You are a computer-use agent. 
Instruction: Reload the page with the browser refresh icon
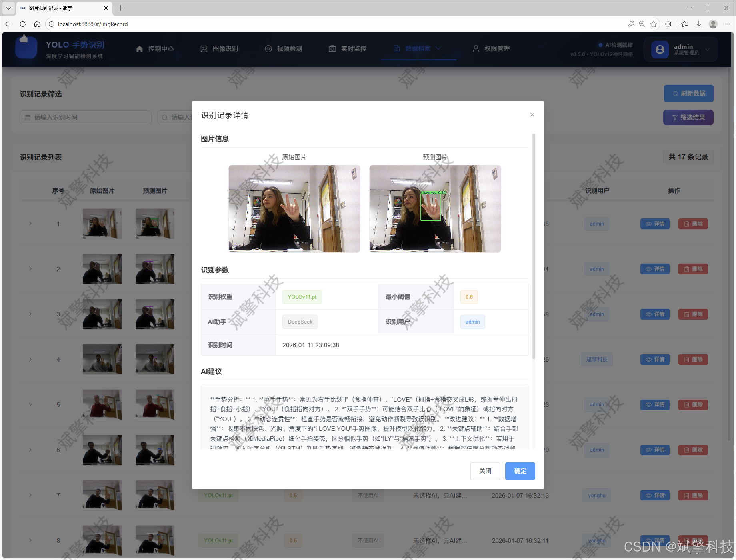point(23,24)
